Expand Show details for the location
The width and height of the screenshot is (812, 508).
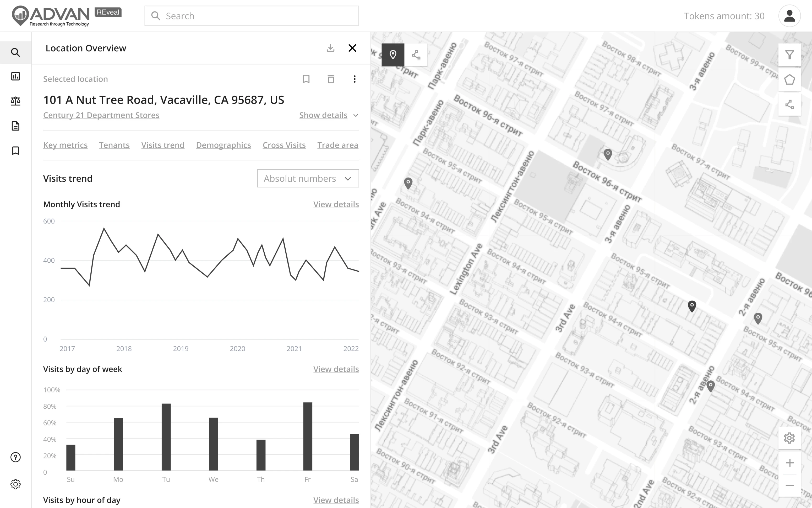click(328, 115)
